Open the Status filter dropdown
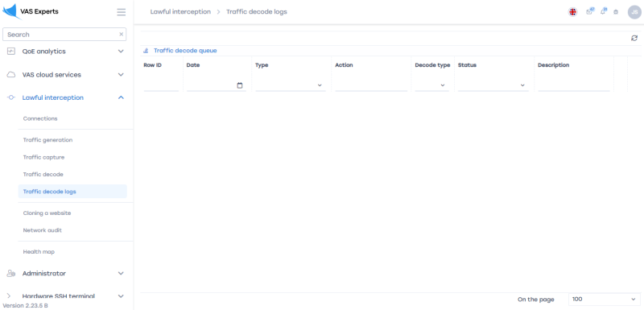The height and width of the screenshot is (310, 644). (x=493, y=85)
